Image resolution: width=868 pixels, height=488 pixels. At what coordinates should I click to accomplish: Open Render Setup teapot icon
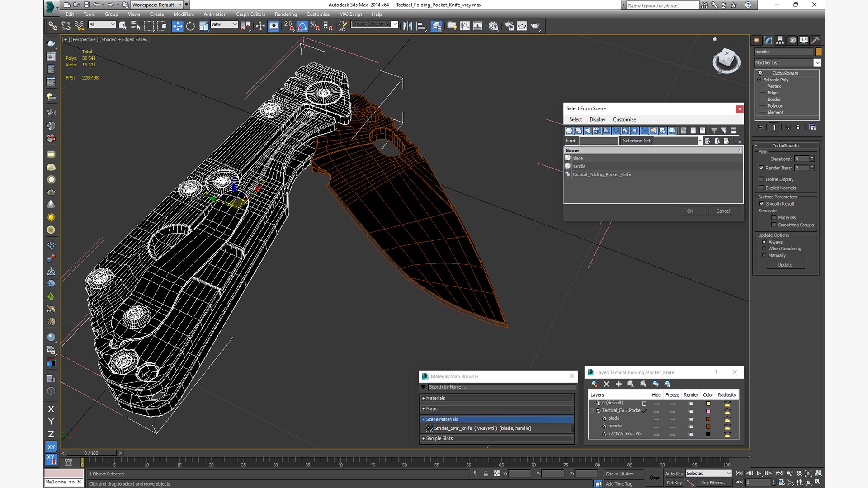pyautogui.click(x=509, y=26)
